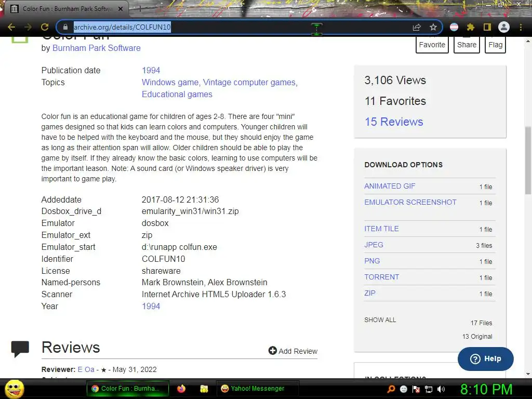This screenshot has width=532, height=399.
Task: Open a new browser tab
Action: pyautogui.click(x=139, y=9)
